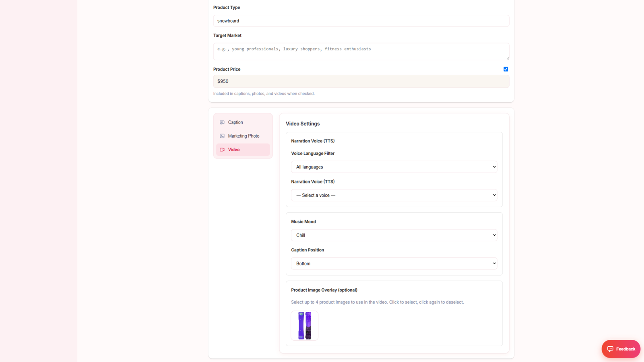The image size is (644, 362).
Task: Switch to the Marketing Photo tab
Action: point(243,136)
